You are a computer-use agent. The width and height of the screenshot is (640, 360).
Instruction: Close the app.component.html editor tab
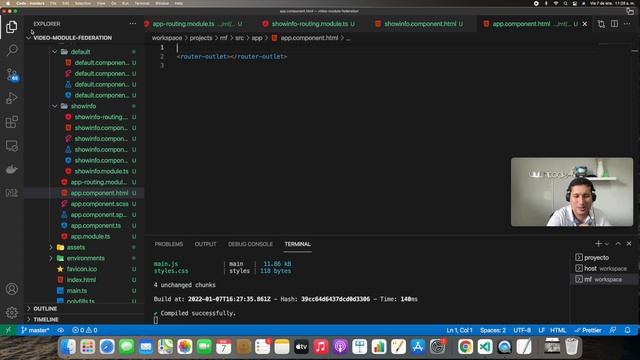(585, 24)
